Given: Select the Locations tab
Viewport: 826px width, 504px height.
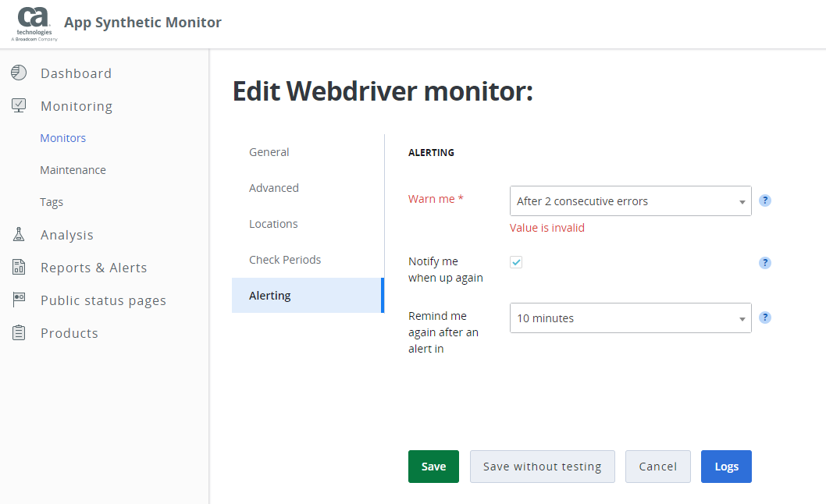Looking at the screenshot, I should 273,224.
